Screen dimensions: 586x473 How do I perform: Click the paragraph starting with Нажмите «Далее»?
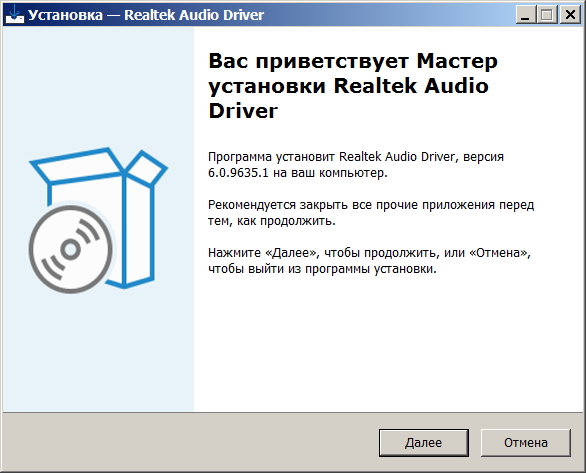369,261
